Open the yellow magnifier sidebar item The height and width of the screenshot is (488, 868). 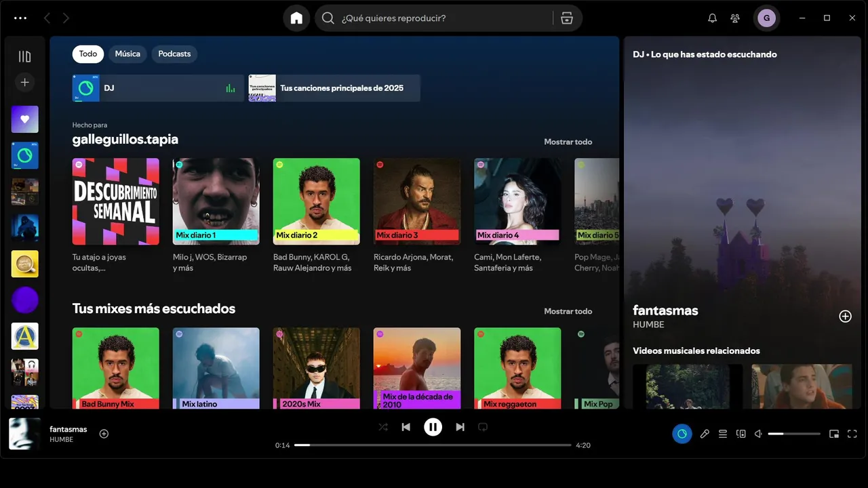(24, 264)
